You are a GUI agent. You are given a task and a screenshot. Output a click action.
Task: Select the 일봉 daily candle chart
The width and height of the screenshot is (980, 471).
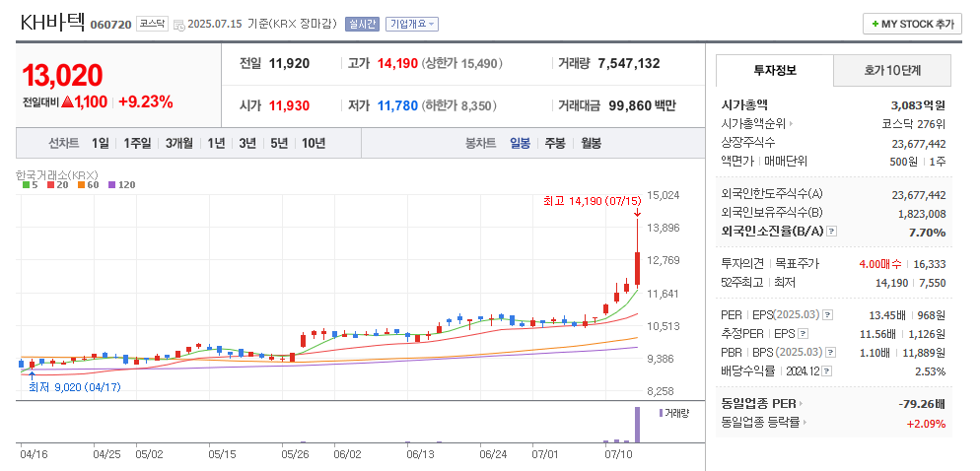tap(520, 143)
